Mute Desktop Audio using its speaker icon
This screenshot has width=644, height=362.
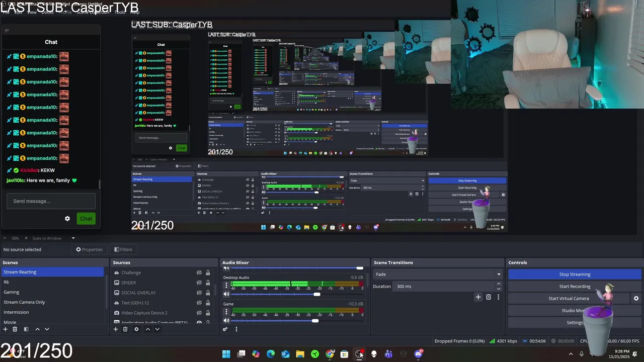226,294
